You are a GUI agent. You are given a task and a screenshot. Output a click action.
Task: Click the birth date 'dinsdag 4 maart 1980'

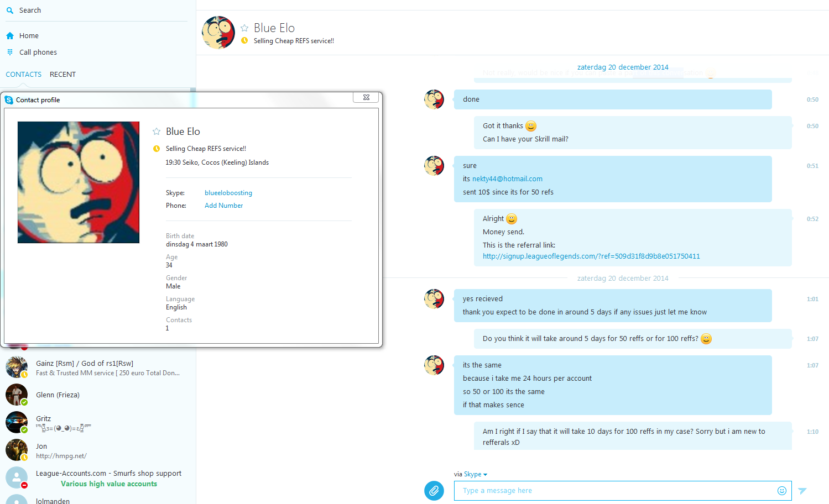[197, 244]
